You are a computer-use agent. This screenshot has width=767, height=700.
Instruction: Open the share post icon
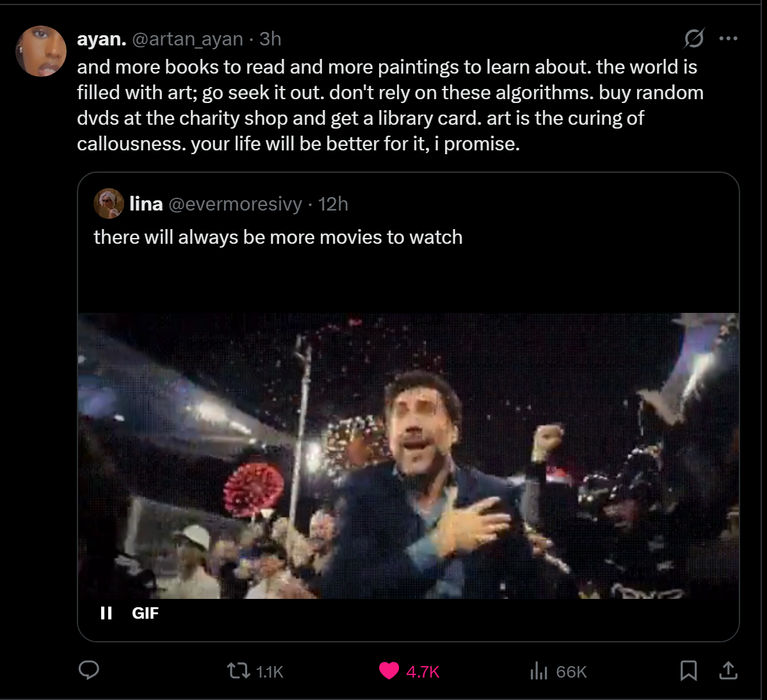[x=728, y=671]
